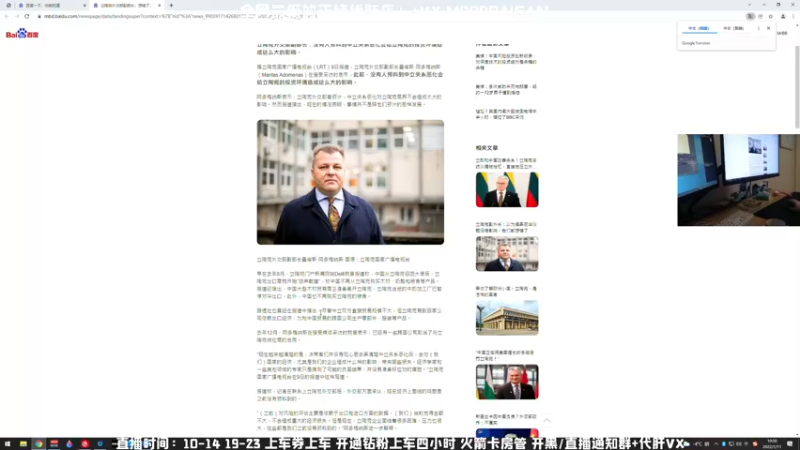Screen dimensions: 800x450
Task: Click the red app icon in the taskbar next to Chrome
Action: (x=54, y=444)
